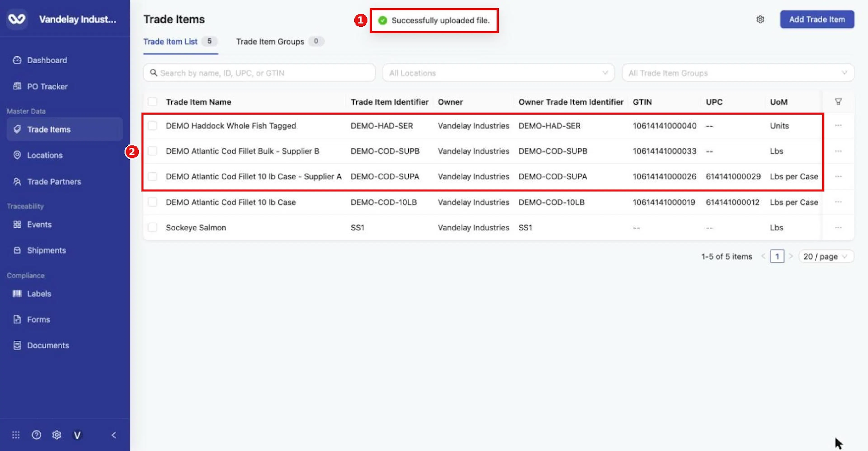Click the Owner column header

450,102
